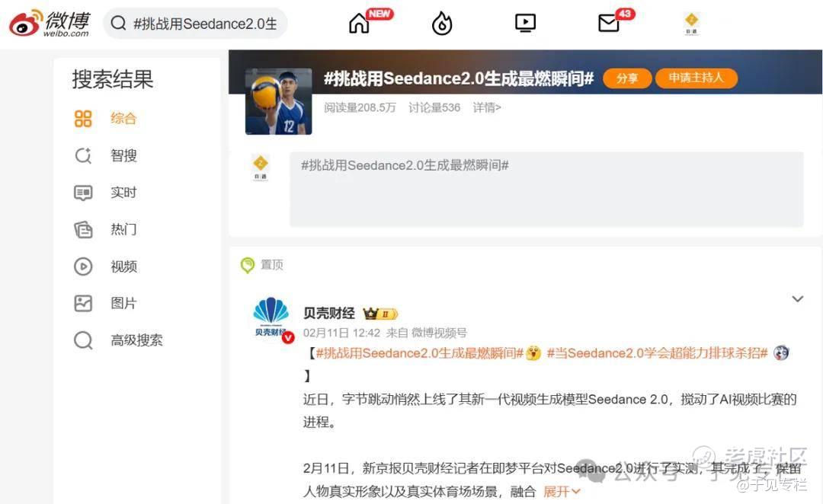
Task: Expand the post with 展开
Action: [561, 491]
